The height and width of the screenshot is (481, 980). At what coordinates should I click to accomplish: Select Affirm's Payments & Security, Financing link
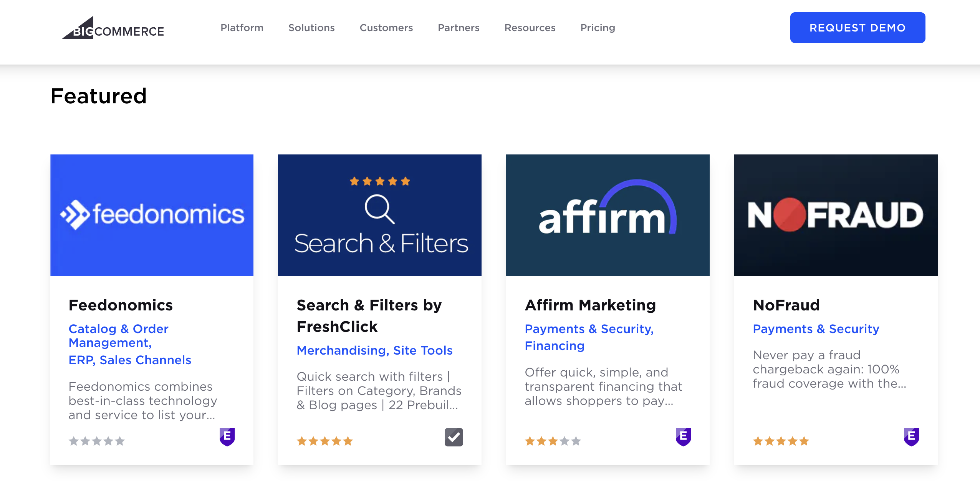589,337
